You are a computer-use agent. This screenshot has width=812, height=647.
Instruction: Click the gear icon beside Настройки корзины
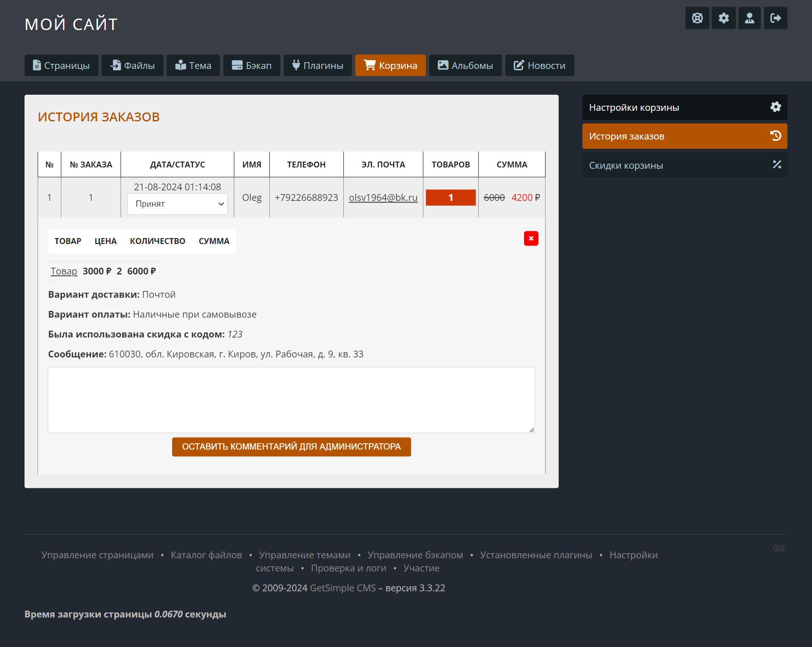pos(776,107)
